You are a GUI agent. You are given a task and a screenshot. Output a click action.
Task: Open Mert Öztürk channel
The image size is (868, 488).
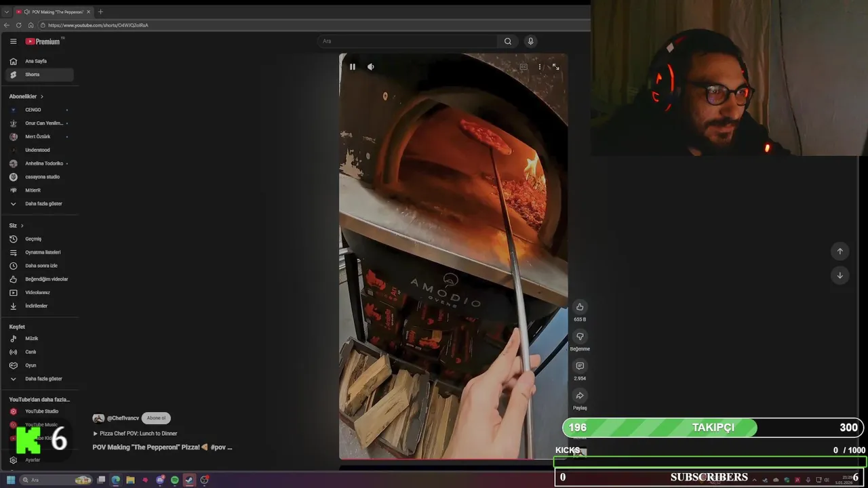click(x=39, y=137)
